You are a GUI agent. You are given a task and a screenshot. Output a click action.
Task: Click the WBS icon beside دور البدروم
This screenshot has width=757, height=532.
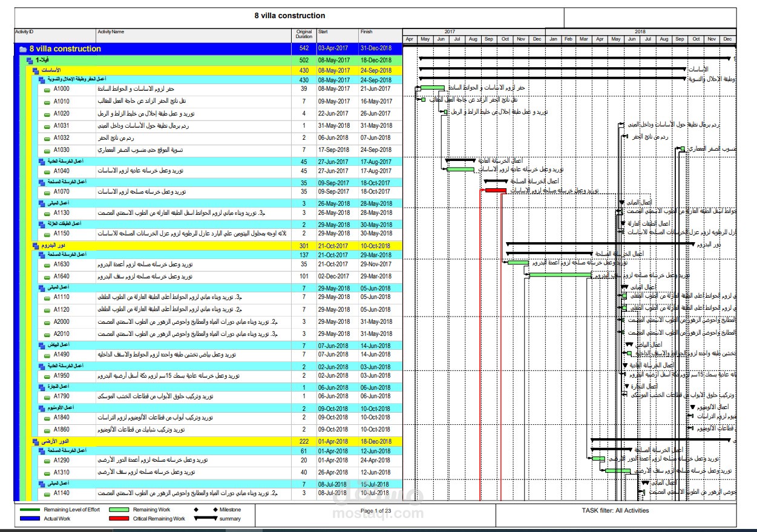[x=36, y=246]
